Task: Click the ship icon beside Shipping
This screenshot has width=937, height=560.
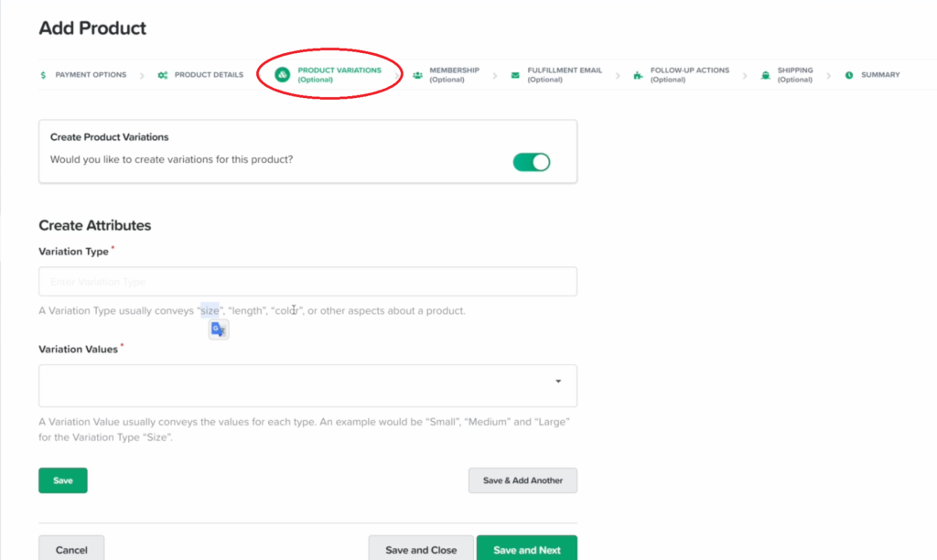Action: 766,75
